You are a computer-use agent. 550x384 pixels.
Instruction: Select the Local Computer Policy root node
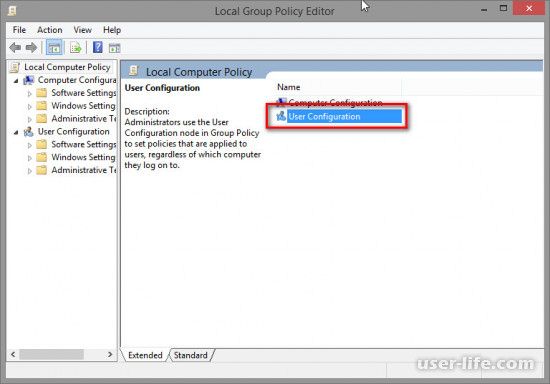[x=67, y=67]
